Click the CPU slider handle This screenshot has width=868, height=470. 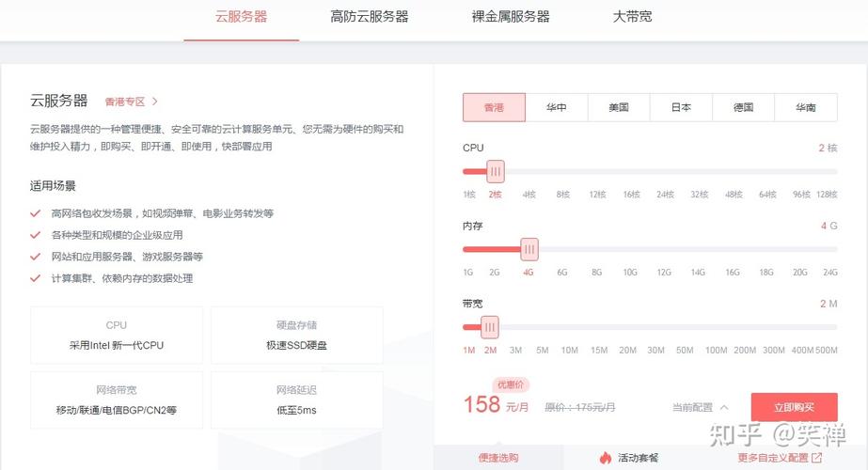496,172
